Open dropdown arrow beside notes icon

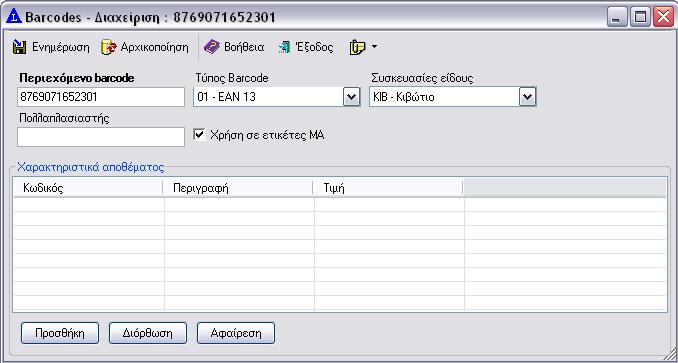[374, 46]
